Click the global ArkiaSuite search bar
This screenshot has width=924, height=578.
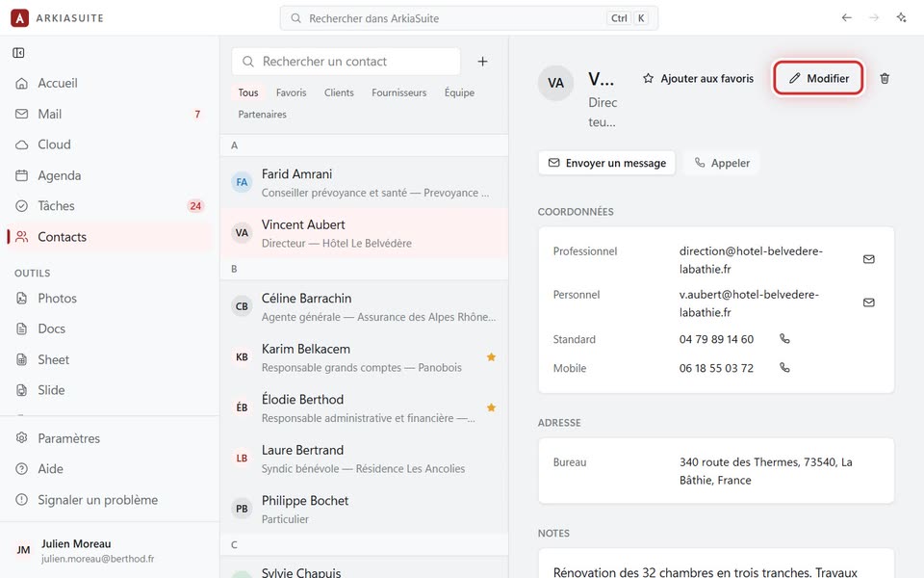469,18
